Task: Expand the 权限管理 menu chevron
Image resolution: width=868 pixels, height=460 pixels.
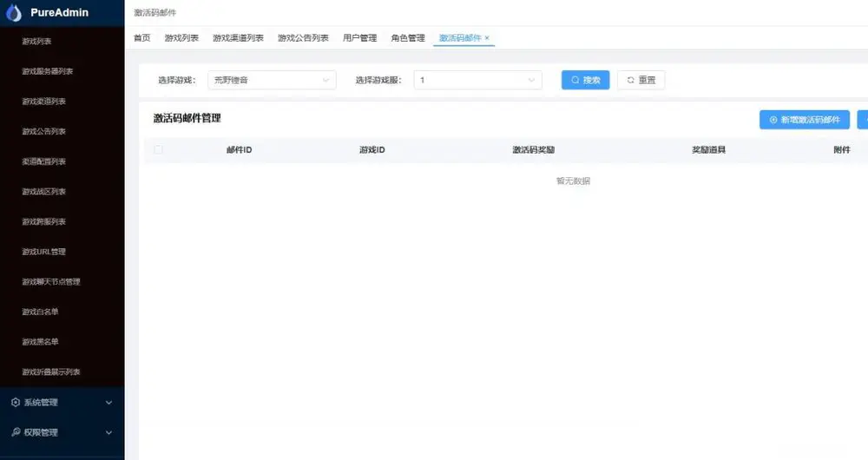Action: pyautogui.click(x=108, y=432)
